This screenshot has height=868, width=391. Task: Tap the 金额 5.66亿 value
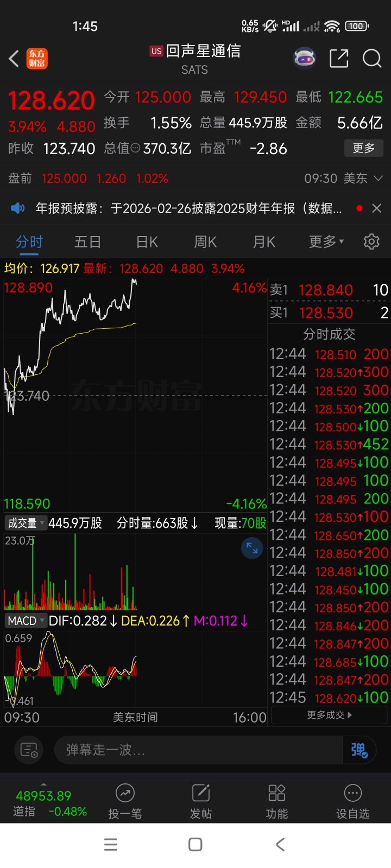click(360, 123)
